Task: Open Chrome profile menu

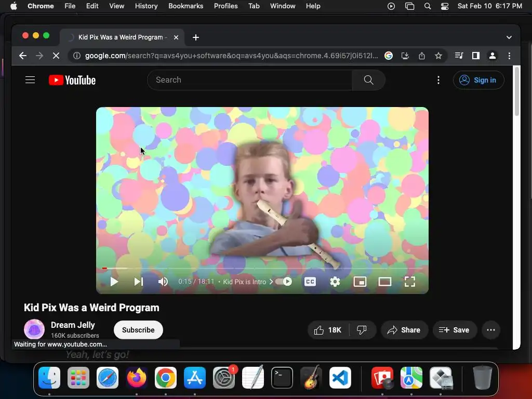Action: (x=493, y=56)
